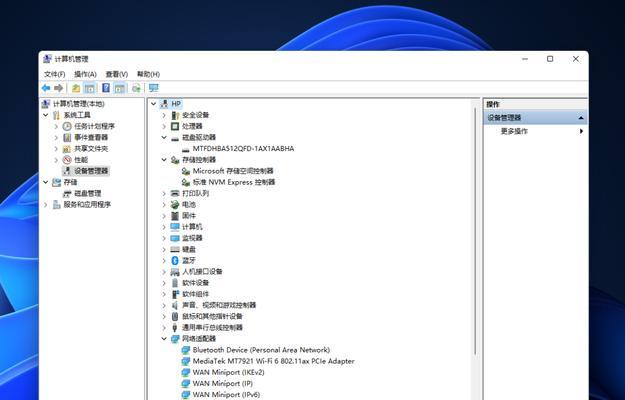The height and width of the screenshot is (400, 625).
Task: Collapse the 存储控制器 category
Action: coord(164,160)
